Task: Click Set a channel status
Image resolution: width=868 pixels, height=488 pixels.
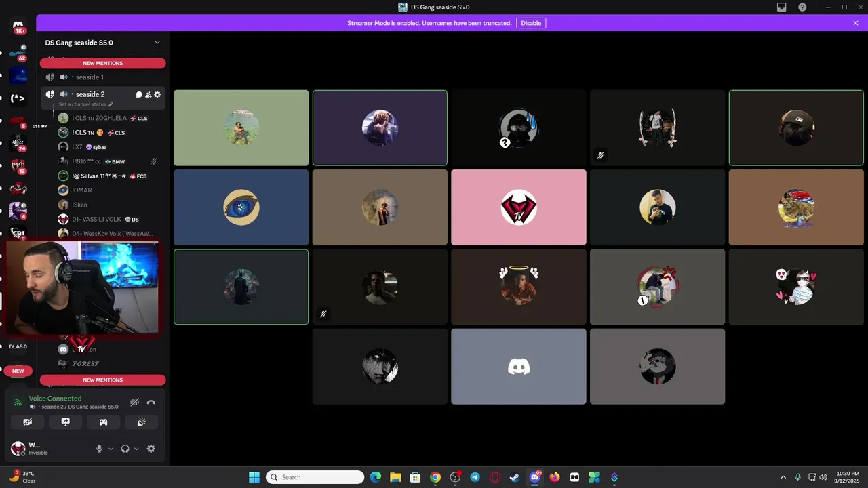Action: pos(82,104)
